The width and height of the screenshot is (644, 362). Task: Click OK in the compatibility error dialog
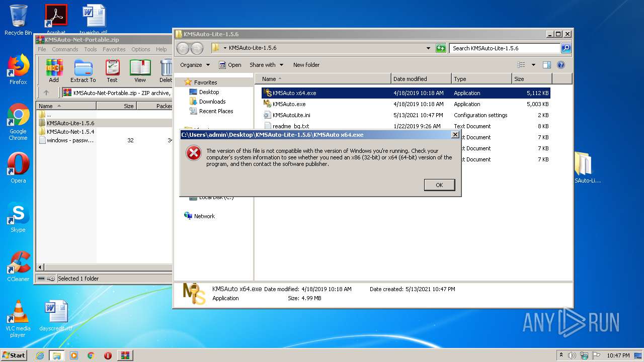pos(439,185)
